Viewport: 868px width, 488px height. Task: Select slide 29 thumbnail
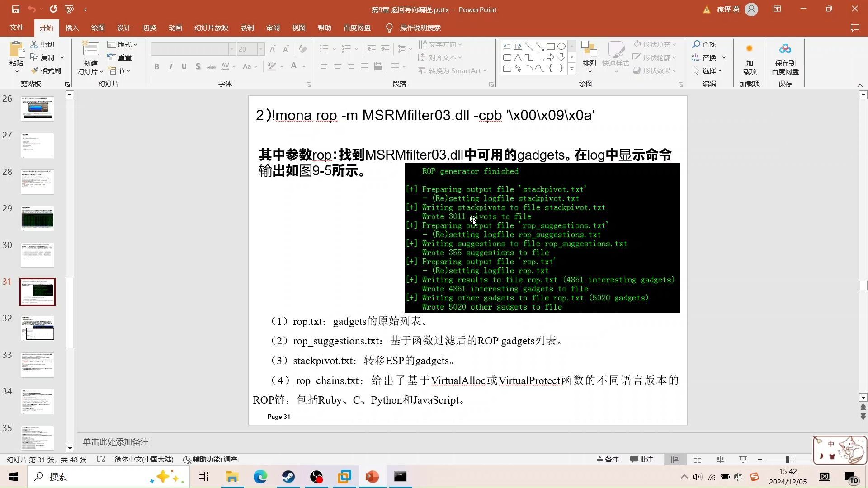coord(37,219)
